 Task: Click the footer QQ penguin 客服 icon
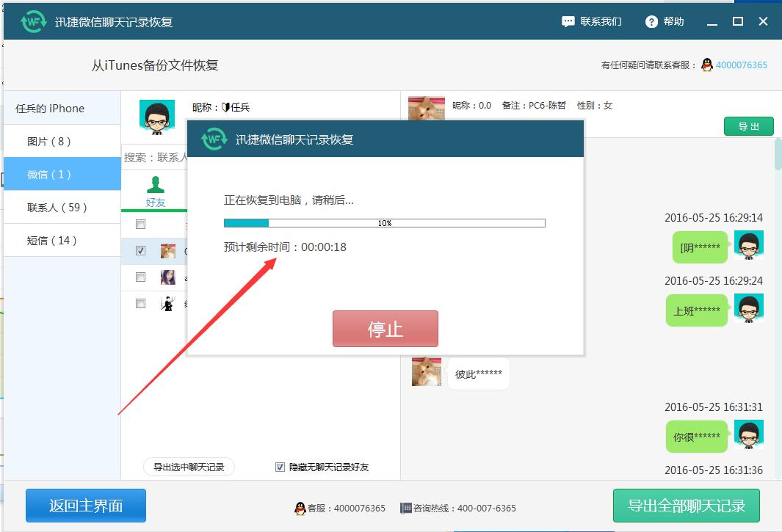(300, 508)
